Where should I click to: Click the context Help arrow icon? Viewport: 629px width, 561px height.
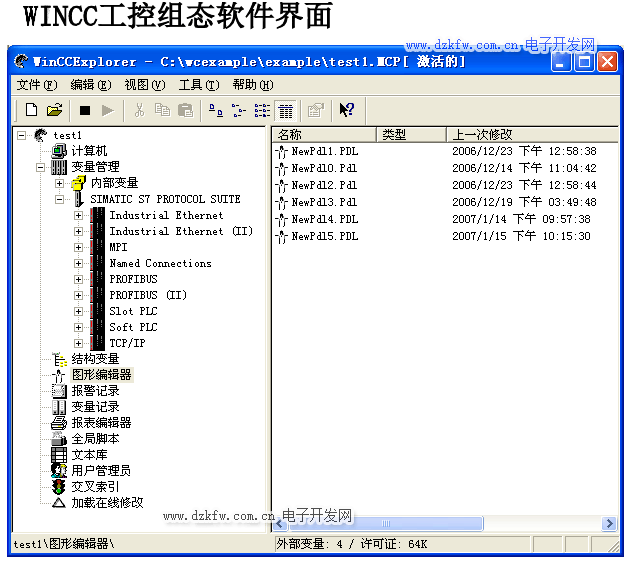point(346,110)
